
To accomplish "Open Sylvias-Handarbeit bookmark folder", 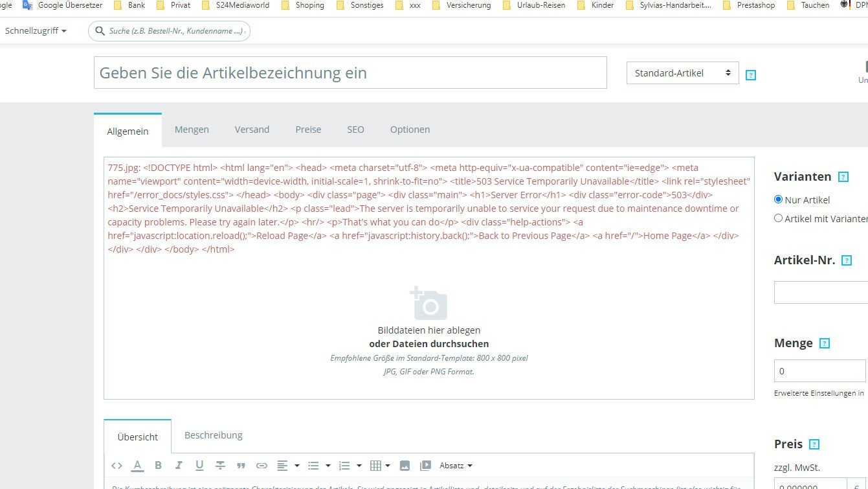I will [668, 5].
